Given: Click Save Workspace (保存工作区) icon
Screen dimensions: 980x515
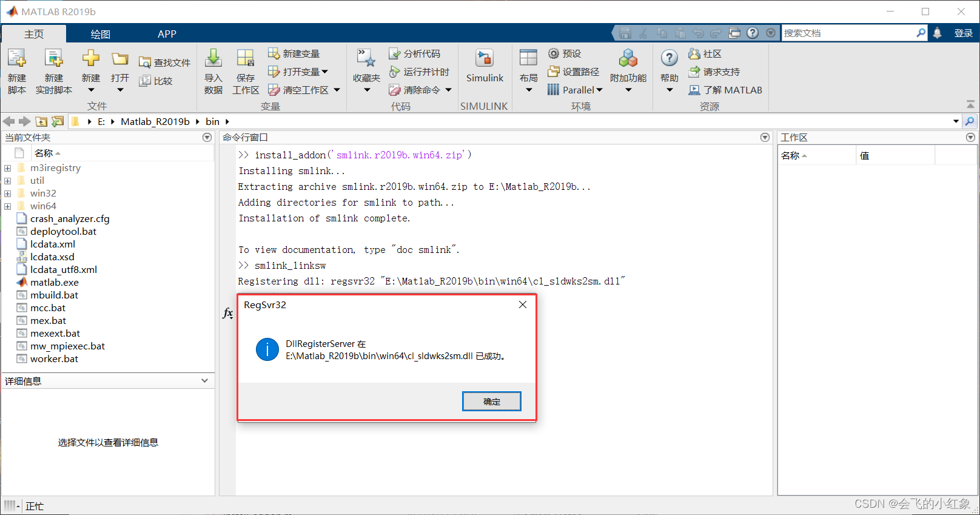Looking at the screenshot, I should (x=246, y=59).
